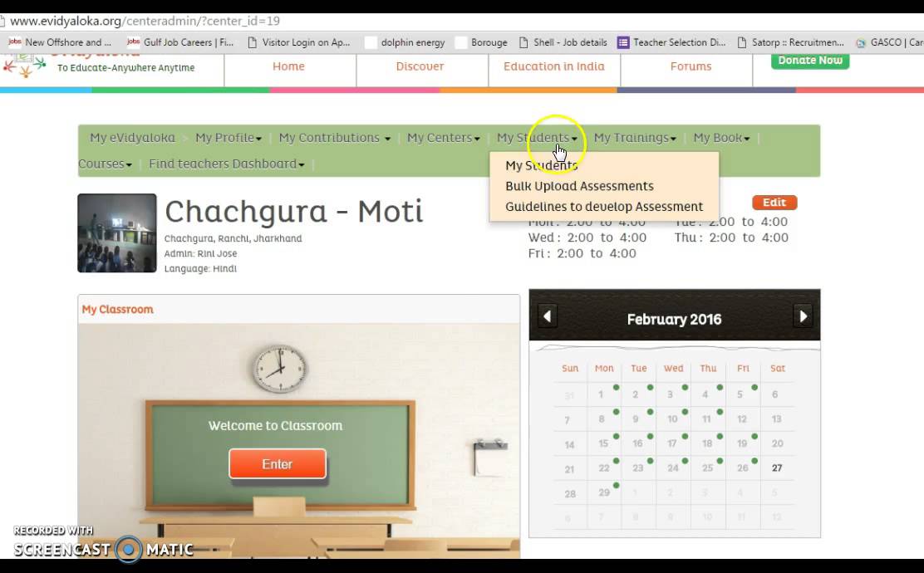Select February 18 on the calendar
Screen dimensions: 924x573
[x=707, y=443]
